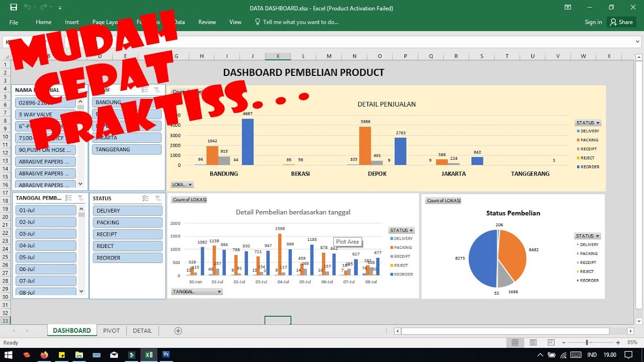Open STATUS dropdown on date chart

click(x=401, y=230)
